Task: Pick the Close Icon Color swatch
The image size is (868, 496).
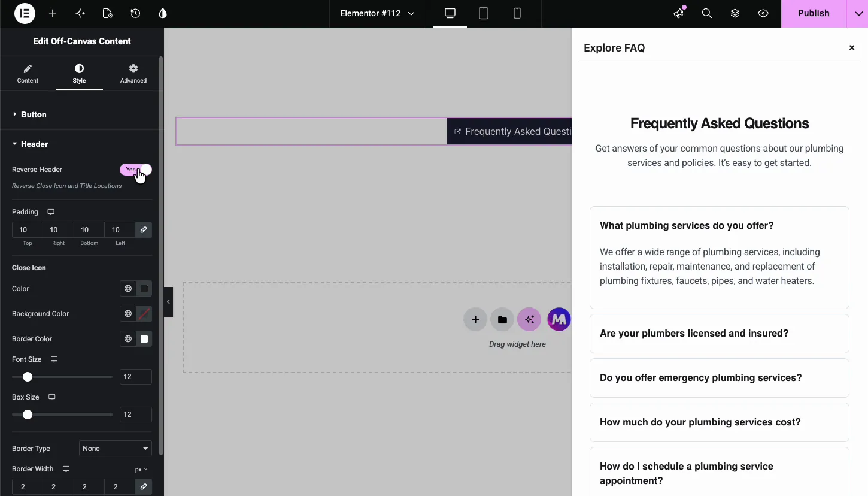Action: [144, 289]
